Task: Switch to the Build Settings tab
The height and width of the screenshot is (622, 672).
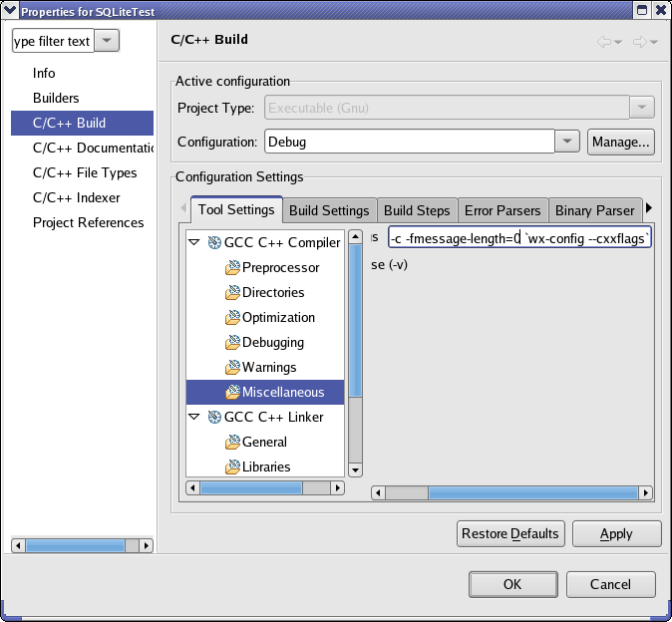Action: click(329, 210)
